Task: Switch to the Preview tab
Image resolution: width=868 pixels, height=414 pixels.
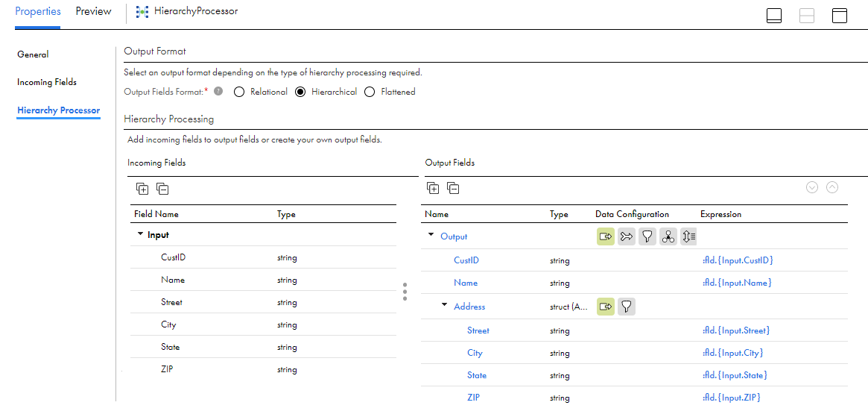Action: point(94,11)
